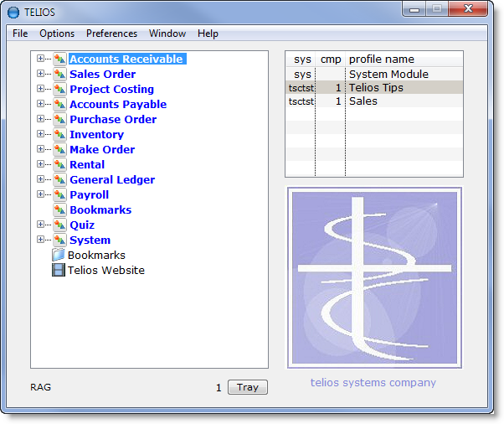This screenshot has width=504, height=424.
Task: Click the Telios Website floppy disk icon
Action: click(59, 271)
